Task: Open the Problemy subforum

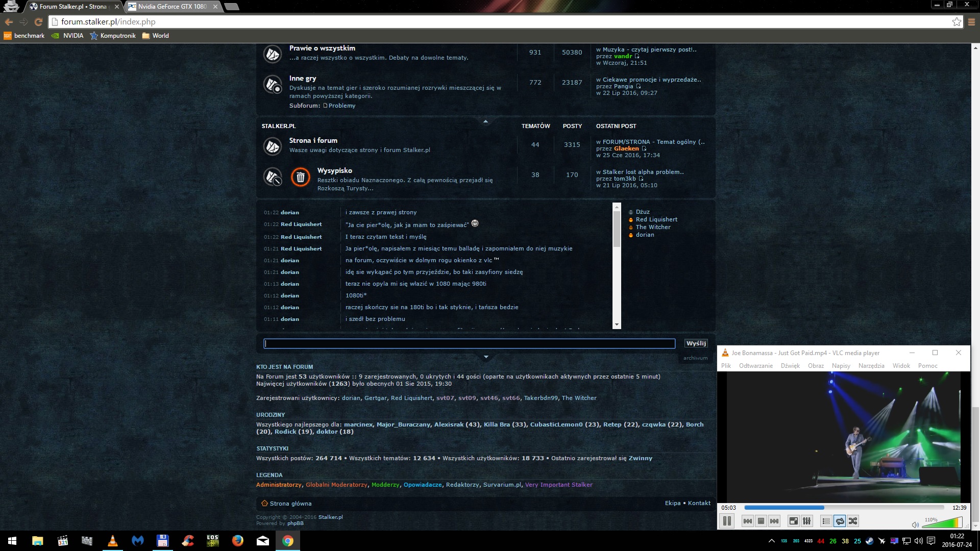Action: (x=341, y=106)
